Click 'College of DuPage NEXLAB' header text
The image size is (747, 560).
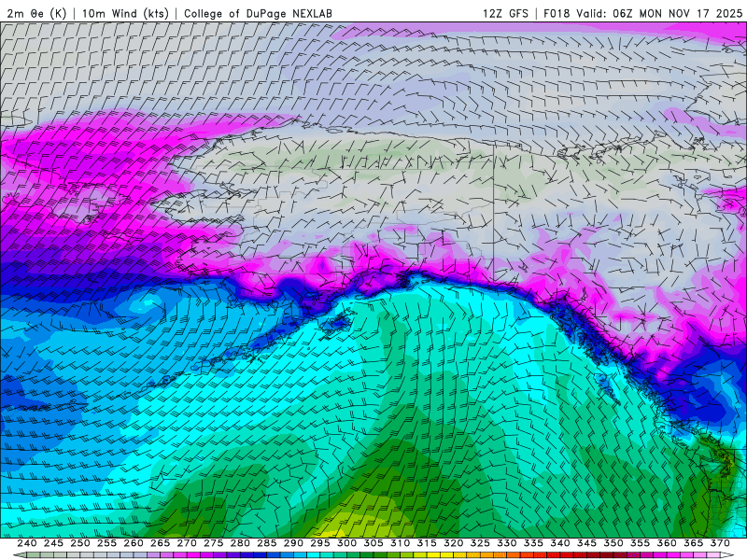click(x=258, y=13)
